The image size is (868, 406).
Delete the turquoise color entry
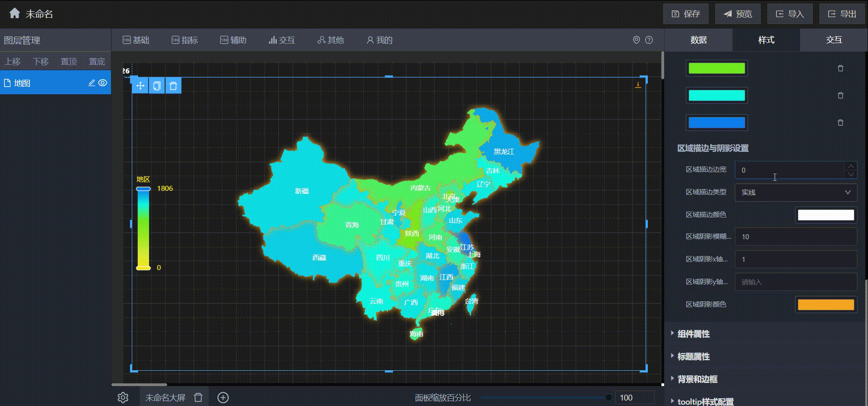(x=840, y=96)
